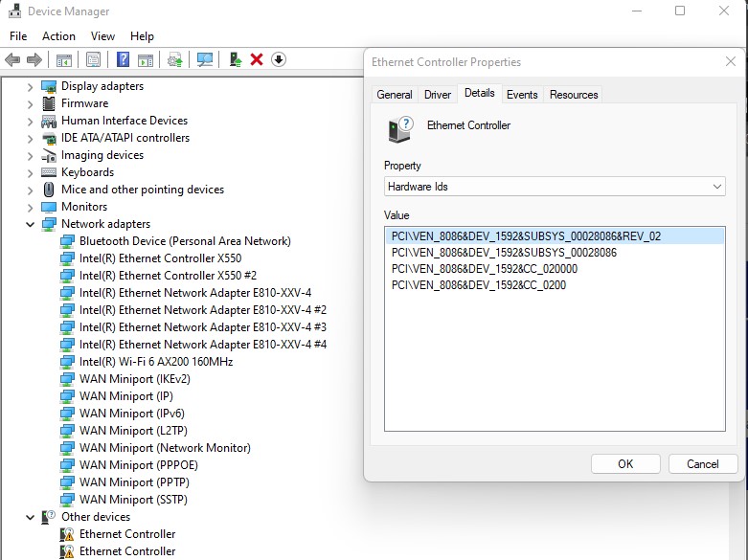The height and width of the screenshot is (560, 748).
Task: Click the Help question mark toolbar icon
Action: 123,59
